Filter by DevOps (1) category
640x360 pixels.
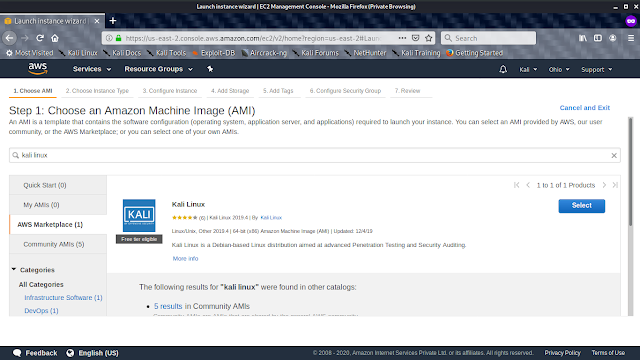(x=41, y=311)
